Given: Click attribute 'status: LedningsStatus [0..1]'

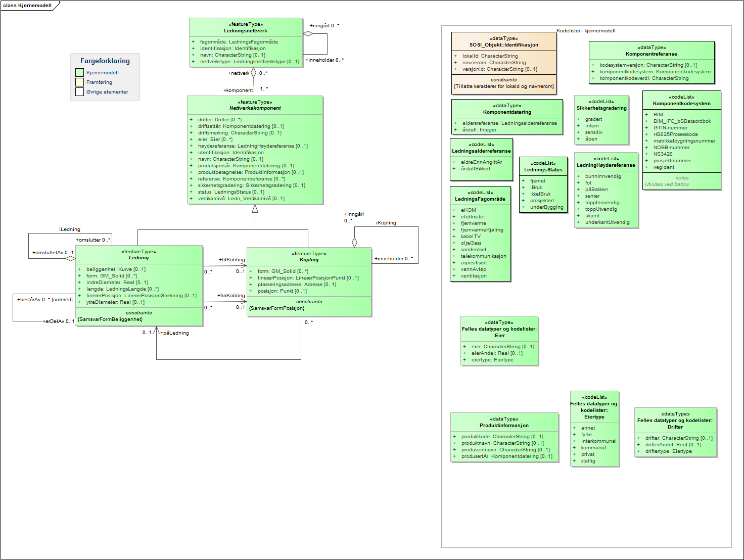Looking at the screenshot, I should click(231, 192).
